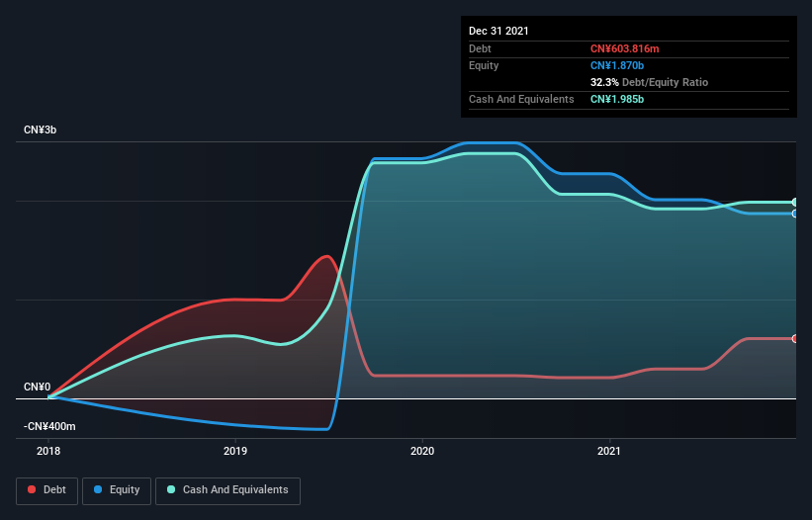812x520 pixels.
Task: Toggle the Equity series legend button
Action: 117,490
